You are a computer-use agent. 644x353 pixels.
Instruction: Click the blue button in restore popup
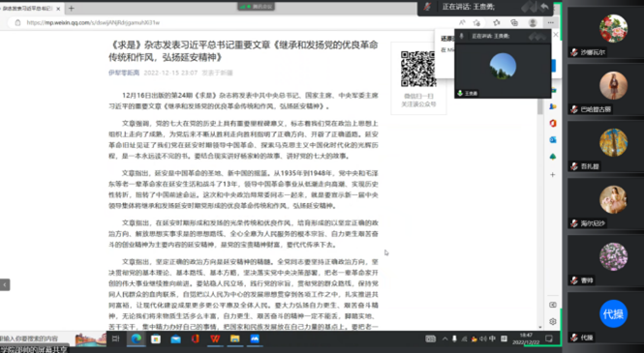pos(554,66)
